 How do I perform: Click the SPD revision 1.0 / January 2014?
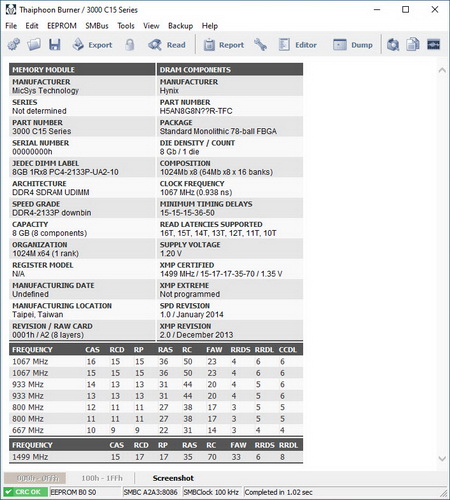[x=192, y=314]
